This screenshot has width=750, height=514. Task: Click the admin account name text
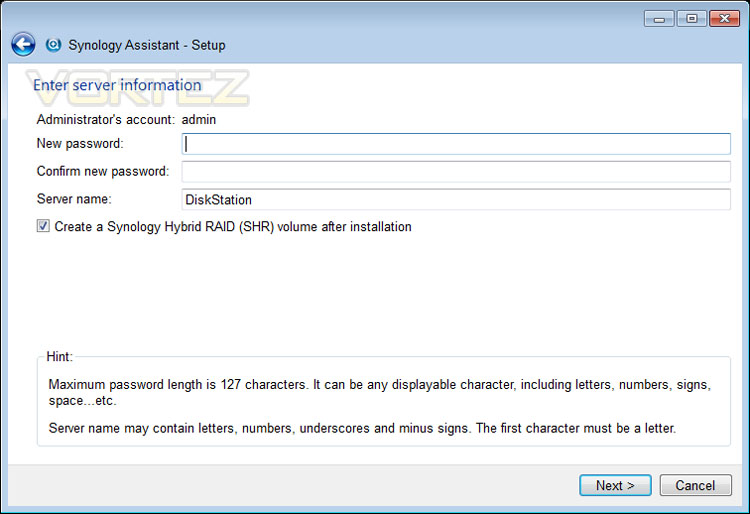point(199,120)
